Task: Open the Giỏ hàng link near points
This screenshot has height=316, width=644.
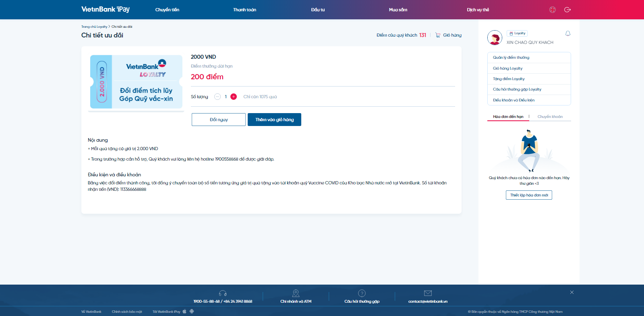Action: point(452,35)
